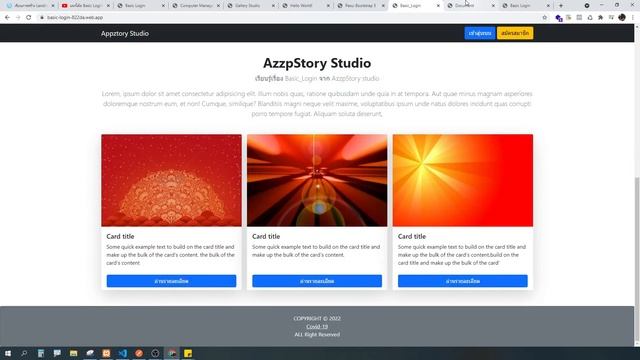Close the YouTube tab
The image size is (640, 360).
(x=108, y=6)
